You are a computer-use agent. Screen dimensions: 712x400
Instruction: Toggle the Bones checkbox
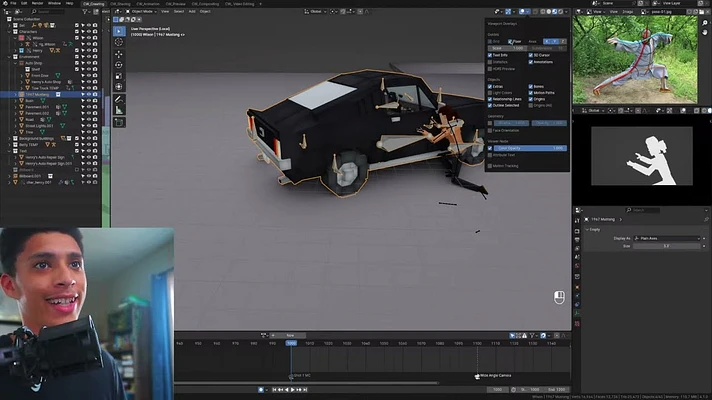point(530,86)
